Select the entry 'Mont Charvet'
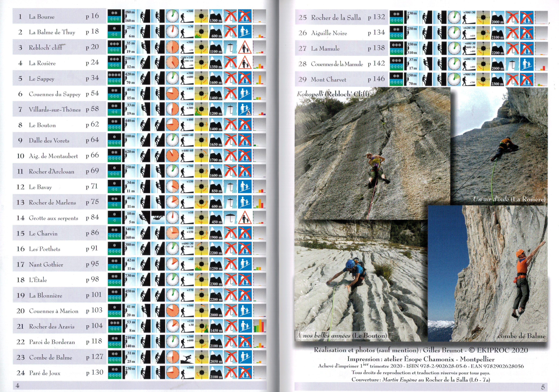The image size is (559, 392). click(328, 80)
